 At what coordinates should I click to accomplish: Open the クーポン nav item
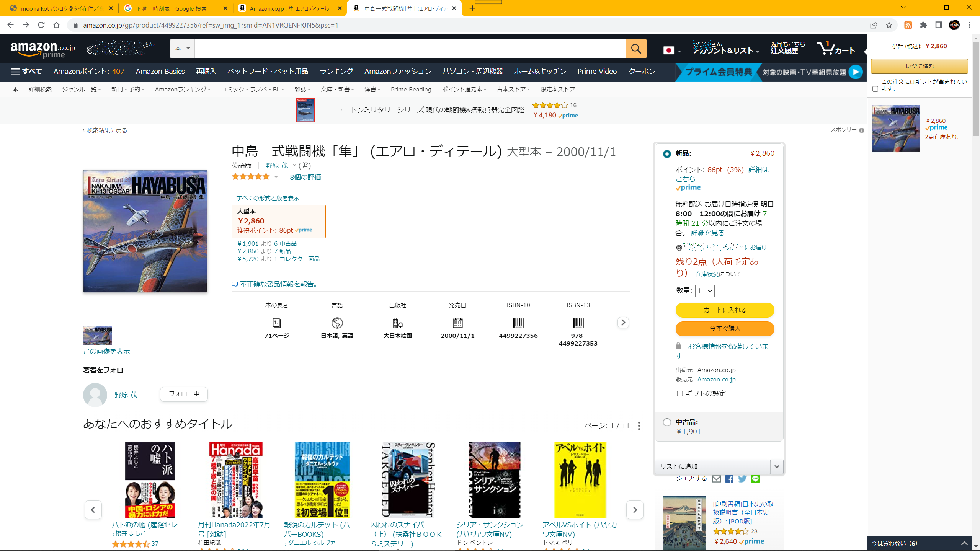tap(642, 72)
